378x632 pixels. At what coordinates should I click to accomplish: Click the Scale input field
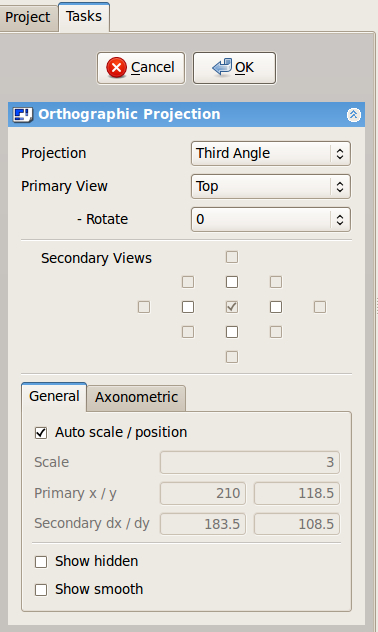pyautogui.click(x=250, y=462)
